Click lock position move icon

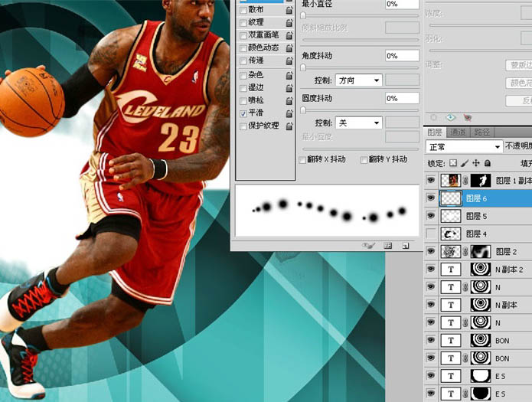click(x=476, y=163)
